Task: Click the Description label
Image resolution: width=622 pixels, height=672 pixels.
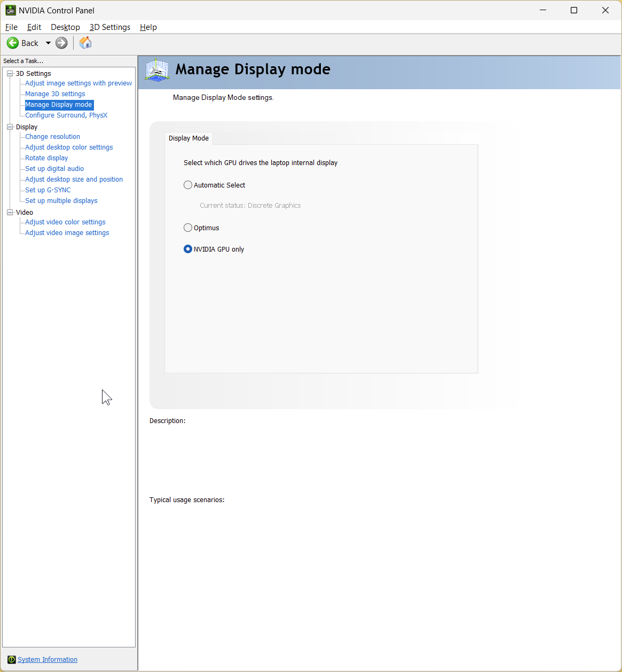Action: (168, 421)
